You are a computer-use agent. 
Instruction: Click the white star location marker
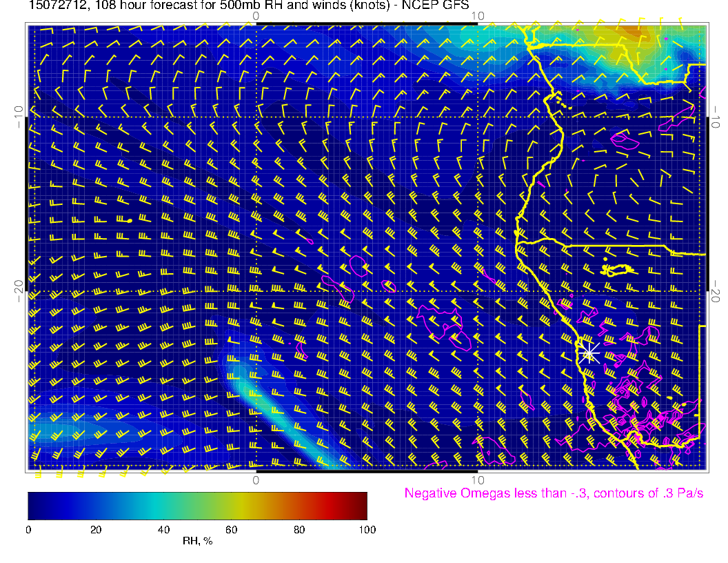tap(589, 353)
